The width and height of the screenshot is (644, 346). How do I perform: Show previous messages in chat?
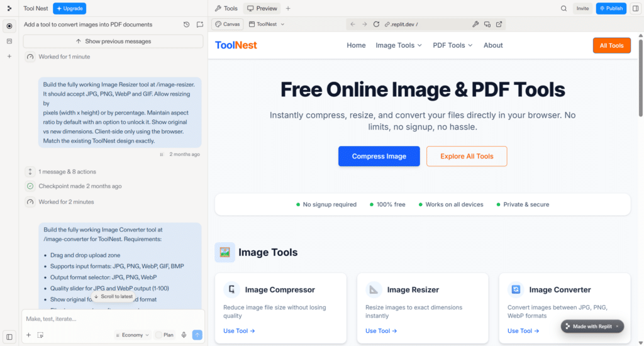pos(113,41)
